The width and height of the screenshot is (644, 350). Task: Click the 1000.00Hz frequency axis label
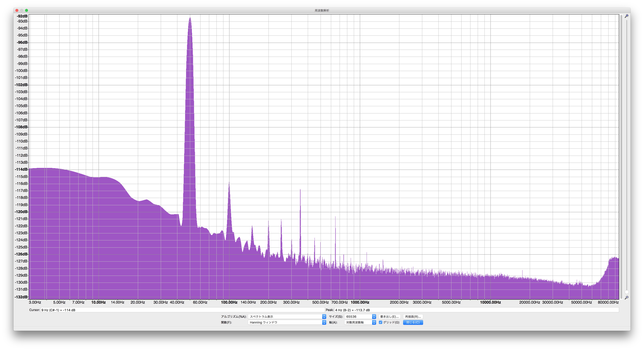(360, 302)
